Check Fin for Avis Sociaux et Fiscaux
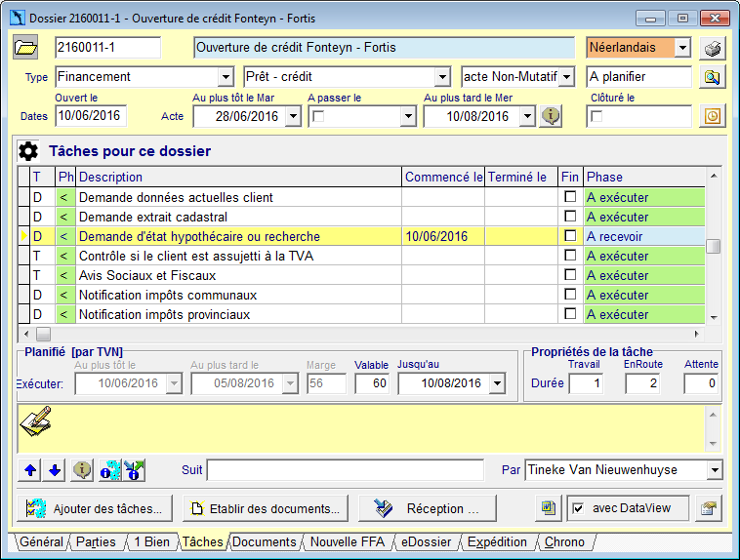 click(x=570, y=275)
